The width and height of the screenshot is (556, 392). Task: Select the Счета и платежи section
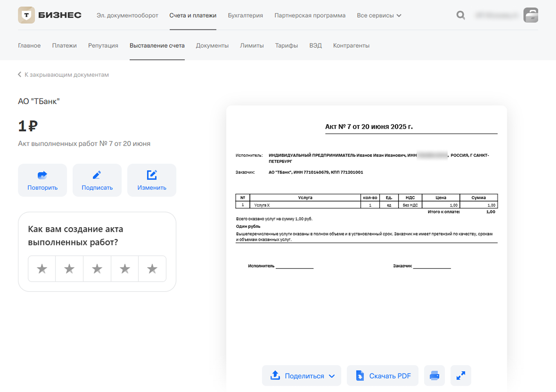(x=193, y=16)
